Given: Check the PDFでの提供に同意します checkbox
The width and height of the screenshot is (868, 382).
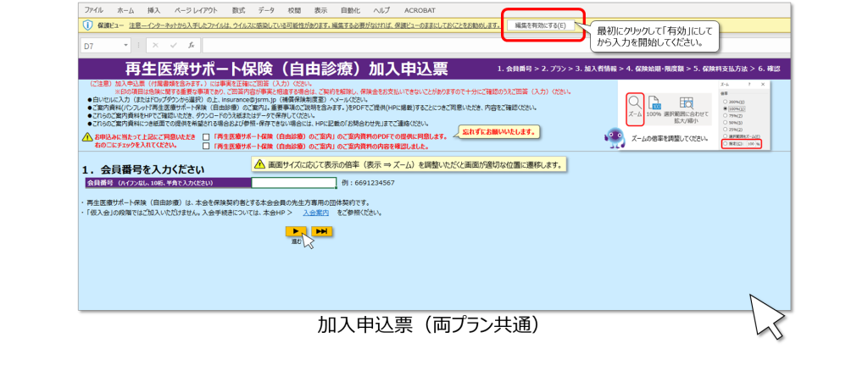Looking at the screenshot, I should tap(206, 136).
